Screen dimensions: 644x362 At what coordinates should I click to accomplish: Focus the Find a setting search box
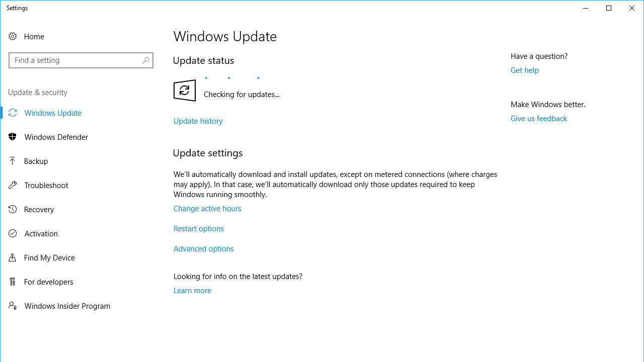point(81,60)
